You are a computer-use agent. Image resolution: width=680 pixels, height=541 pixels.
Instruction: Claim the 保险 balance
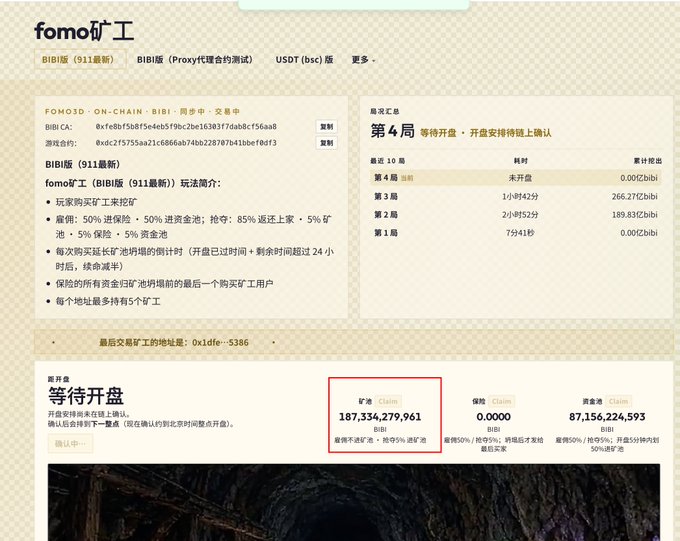[x=501, y=401]
